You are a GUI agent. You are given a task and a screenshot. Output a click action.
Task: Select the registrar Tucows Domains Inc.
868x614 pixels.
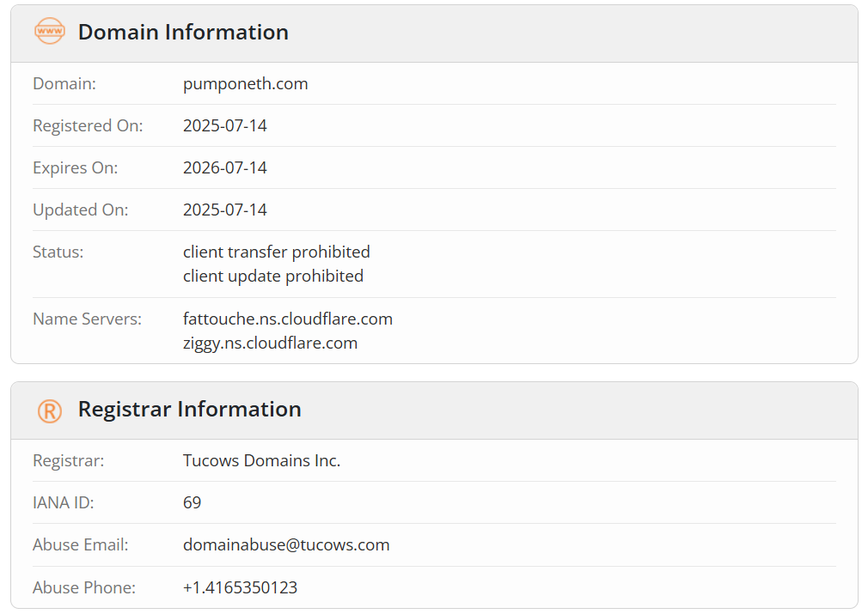coord(262,461)
